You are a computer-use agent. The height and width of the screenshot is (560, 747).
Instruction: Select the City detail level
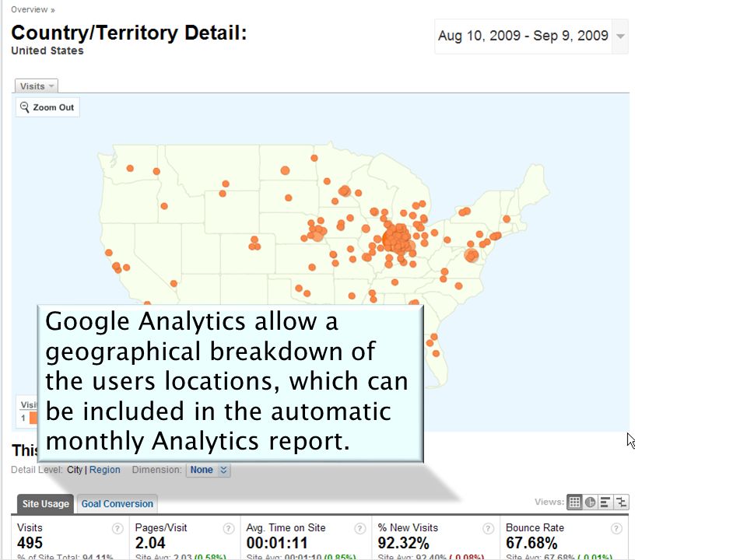pyautogui.click(x=75, y=470)
